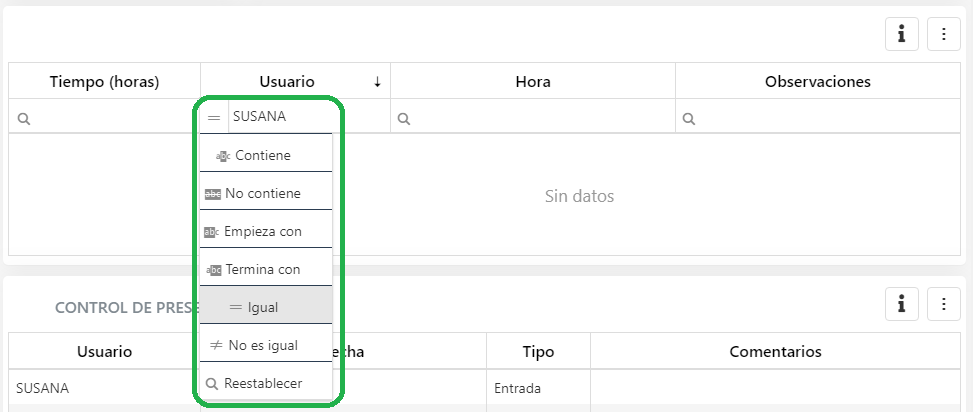Click the search icon in Tiempo (horas) filter
The height and width of the screenshot is (412, 973).
(x=24, y=118)
